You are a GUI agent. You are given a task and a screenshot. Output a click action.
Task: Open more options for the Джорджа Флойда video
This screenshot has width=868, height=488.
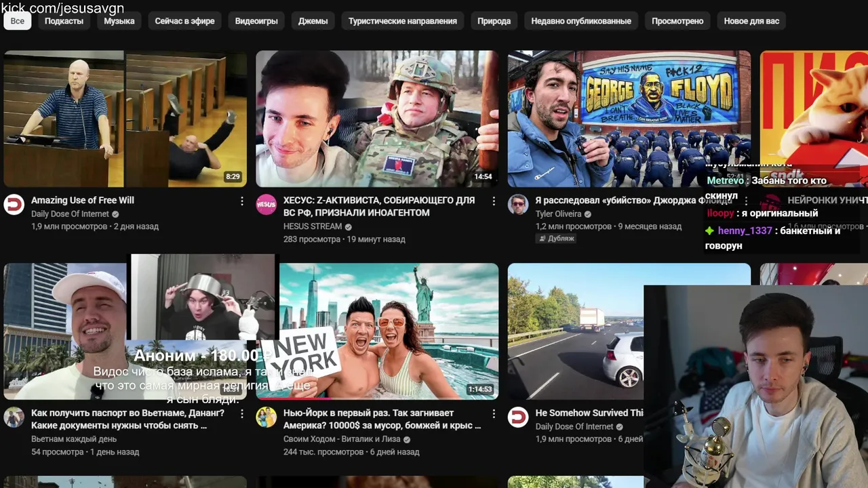[x=746, y=201]
